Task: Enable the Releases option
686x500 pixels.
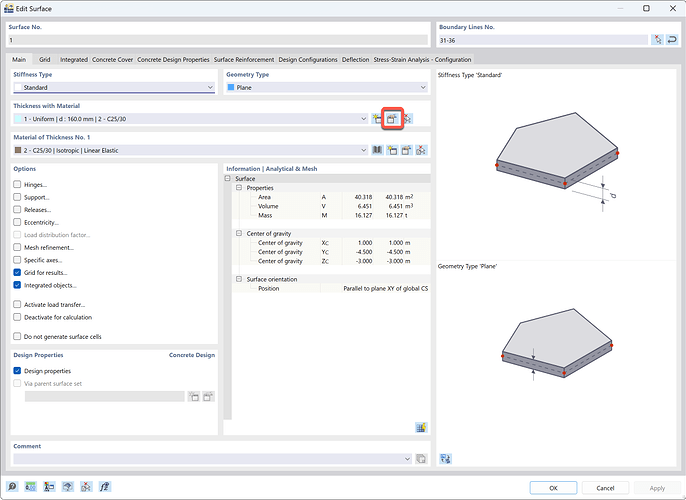Action: point(17,210)
